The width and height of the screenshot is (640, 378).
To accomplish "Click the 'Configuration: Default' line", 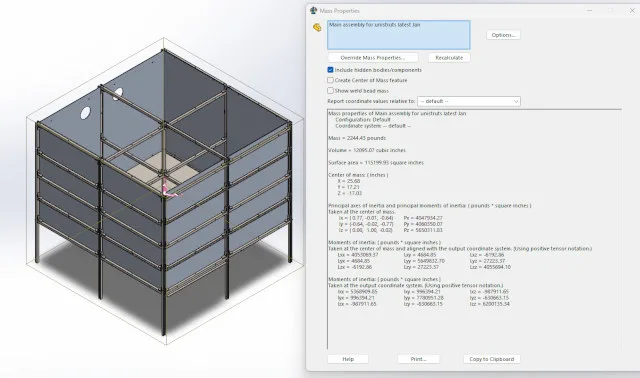I will pos(363,120).
